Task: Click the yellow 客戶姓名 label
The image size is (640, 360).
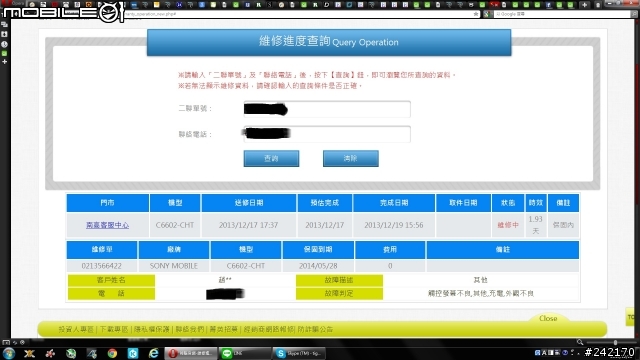Action: pos(111,280)
